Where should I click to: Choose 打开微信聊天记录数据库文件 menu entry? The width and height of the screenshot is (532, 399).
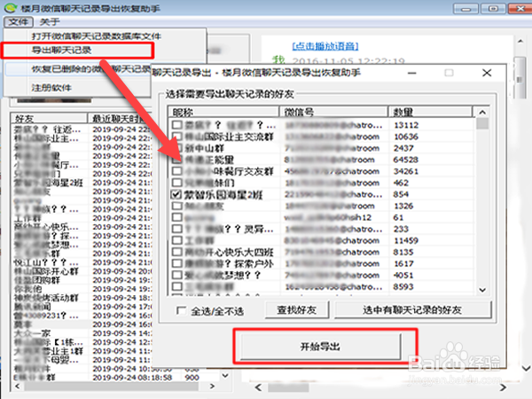tap(97, 36)
